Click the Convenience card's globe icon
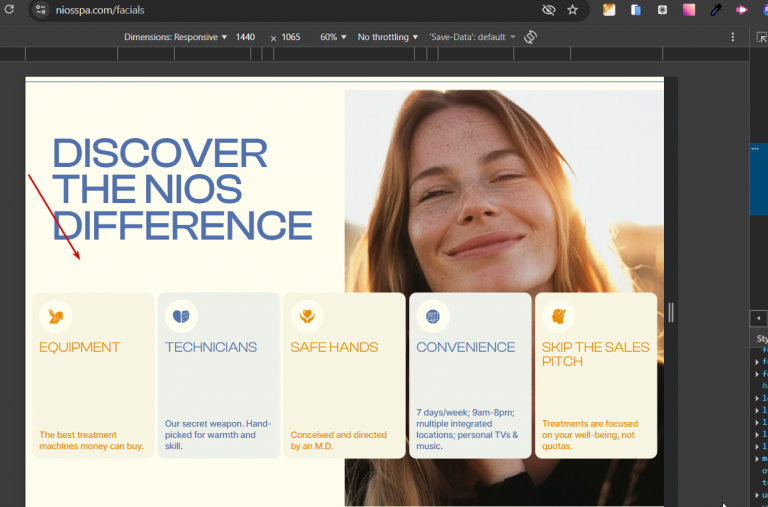This screenshot has width=768, height=507. pyautogui.click(x=433, y=317)
